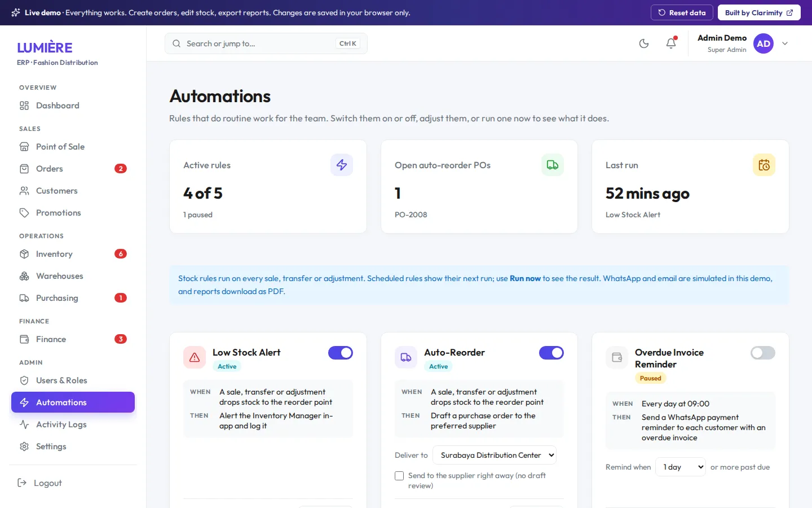Go to Orders in sidebar
This screenshot has height=508, width=812.
(73, 169)
